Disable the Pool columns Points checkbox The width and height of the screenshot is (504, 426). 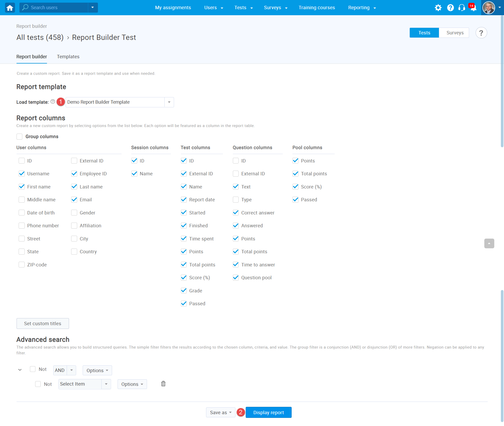coord(295,161)
